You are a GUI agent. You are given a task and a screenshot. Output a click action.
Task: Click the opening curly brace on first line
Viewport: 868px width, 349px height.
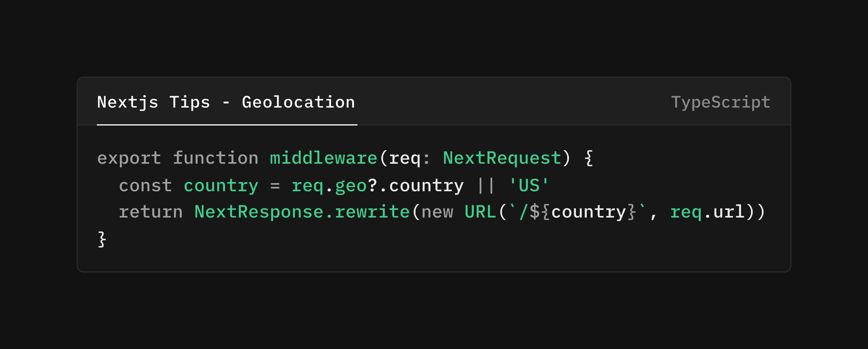click(x=588, y=158)
